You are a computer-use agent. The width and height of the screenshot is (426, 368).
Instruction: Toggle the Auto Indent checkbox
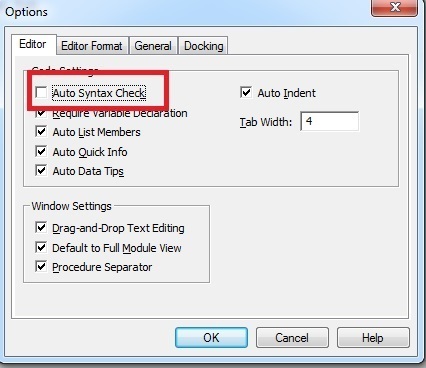(246, 92)
